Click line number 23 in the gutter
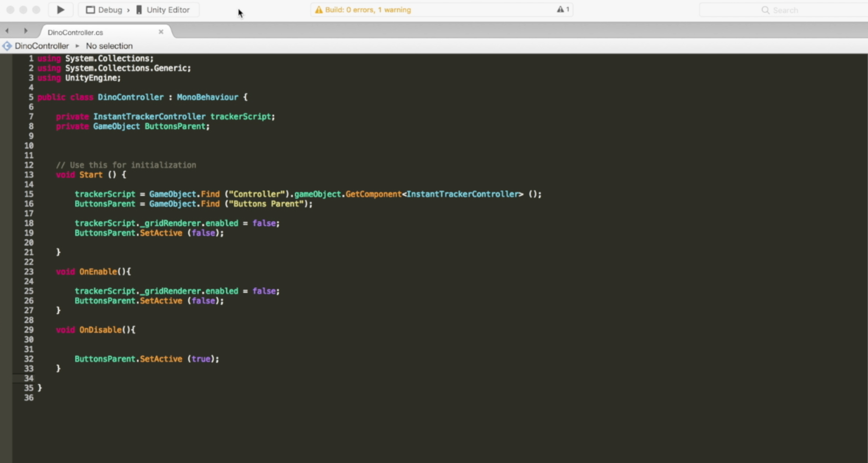 pyautogui.click(x=29, y=272)
